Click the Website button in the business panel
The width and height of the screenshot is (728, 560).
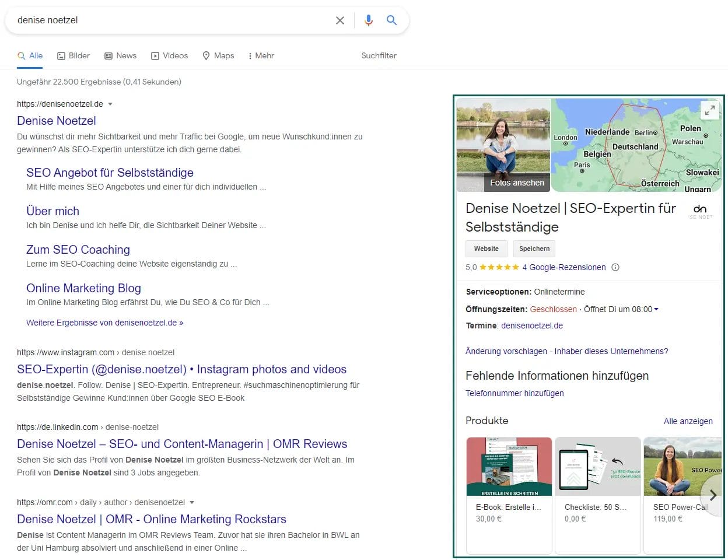tap(487, 249)
